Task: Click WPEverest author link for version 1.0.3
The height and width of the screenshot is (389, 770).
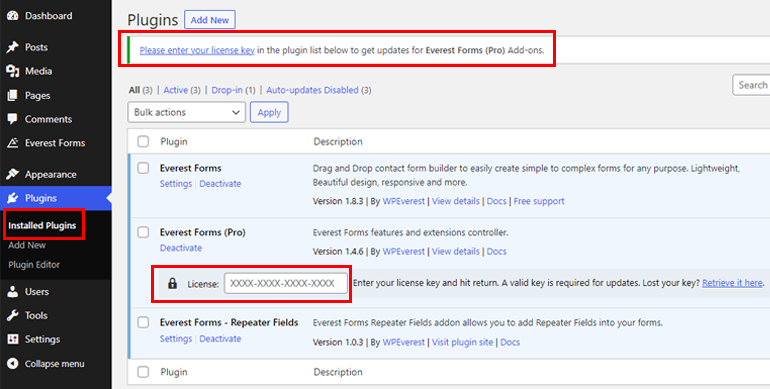Action: pyautogui.click(x=404, y=342)
